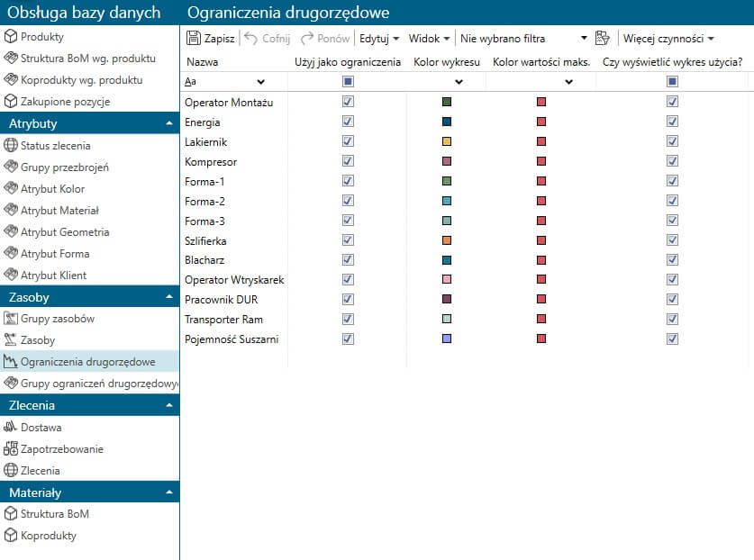This screenshot has width=754, height=560.
Task: Toggle Użyj jako ograniczenia for Operator Montażu
Action: pos(348,102)
